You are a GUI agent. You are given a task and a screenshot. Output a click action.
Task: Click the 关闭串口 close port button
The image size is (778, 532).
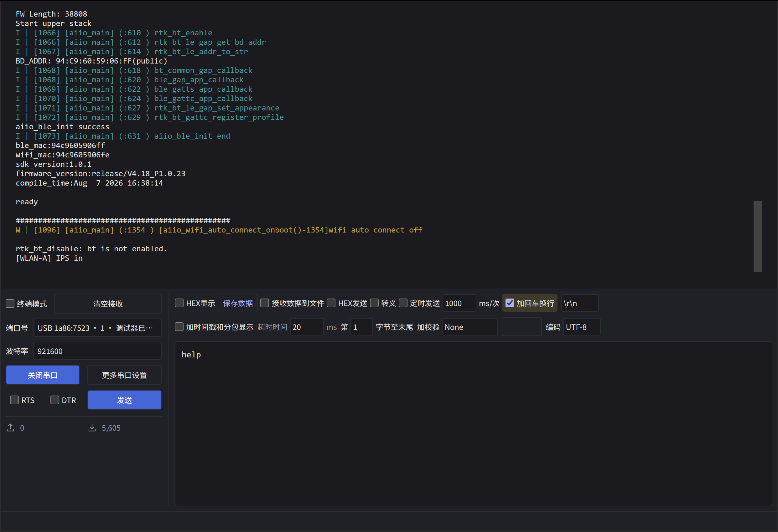point(43,375)
